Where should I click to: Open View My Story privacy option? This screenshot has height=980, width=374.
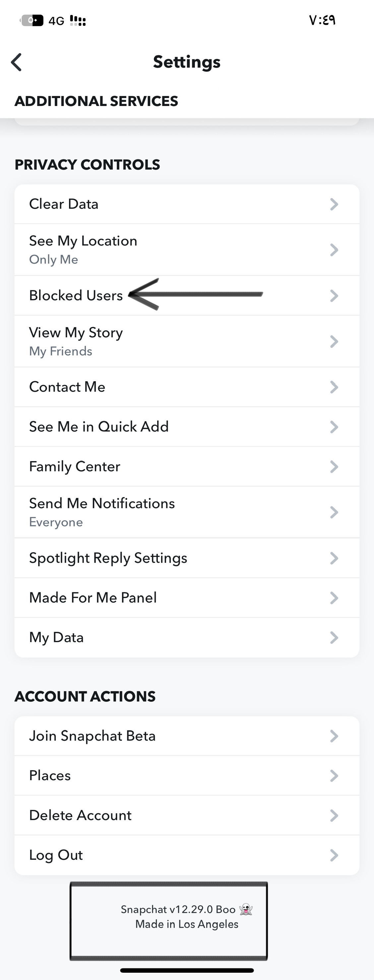pos(187,342)
